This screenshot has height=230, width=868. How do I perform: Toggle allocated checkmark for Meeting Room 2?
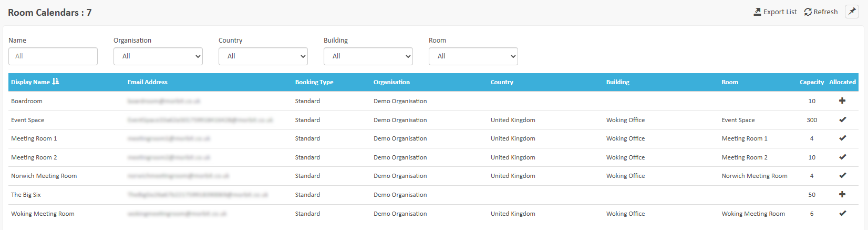pos(842,157)
